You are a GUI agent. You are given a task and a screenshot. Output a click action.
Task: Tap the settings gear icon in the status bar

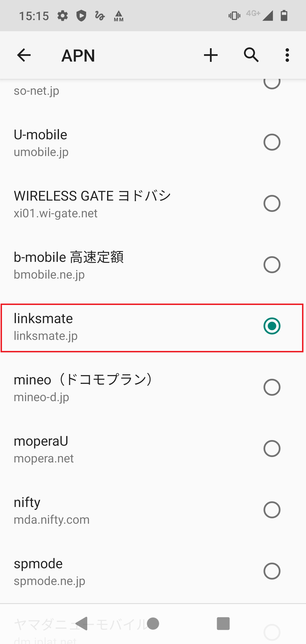click(63, 16)
